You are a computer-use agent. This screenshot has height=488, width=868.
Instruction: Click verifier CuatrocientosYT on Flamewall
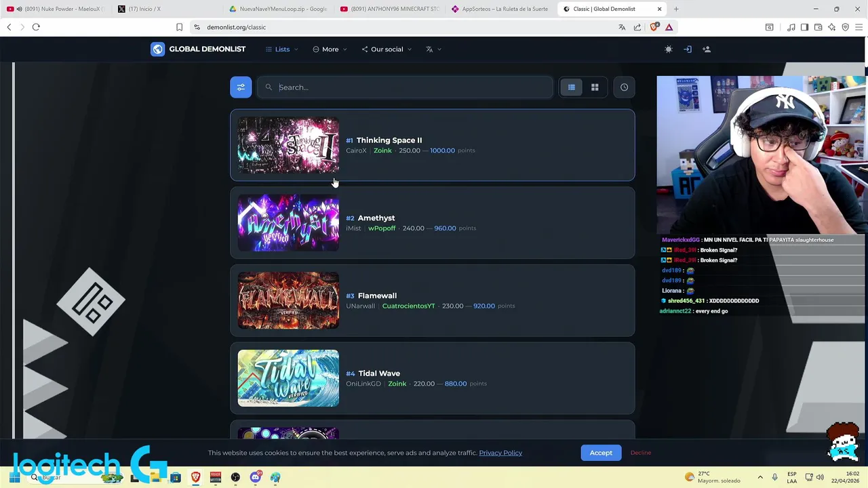408,306
